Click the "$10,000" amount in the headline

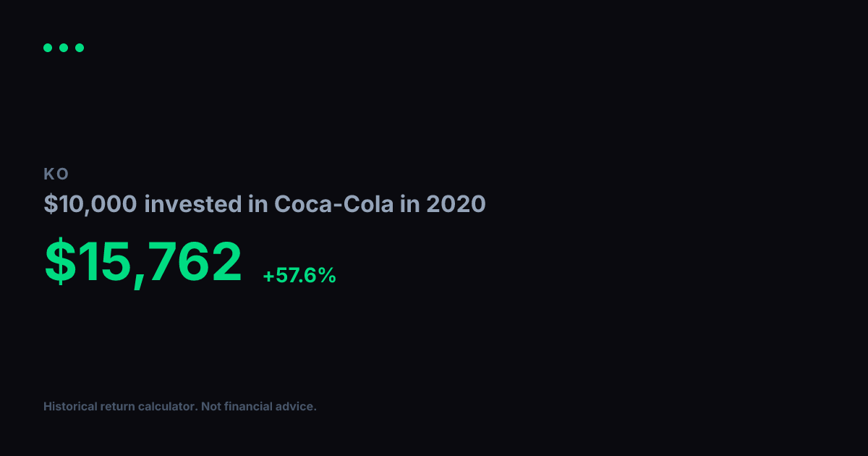coord(90,205)
